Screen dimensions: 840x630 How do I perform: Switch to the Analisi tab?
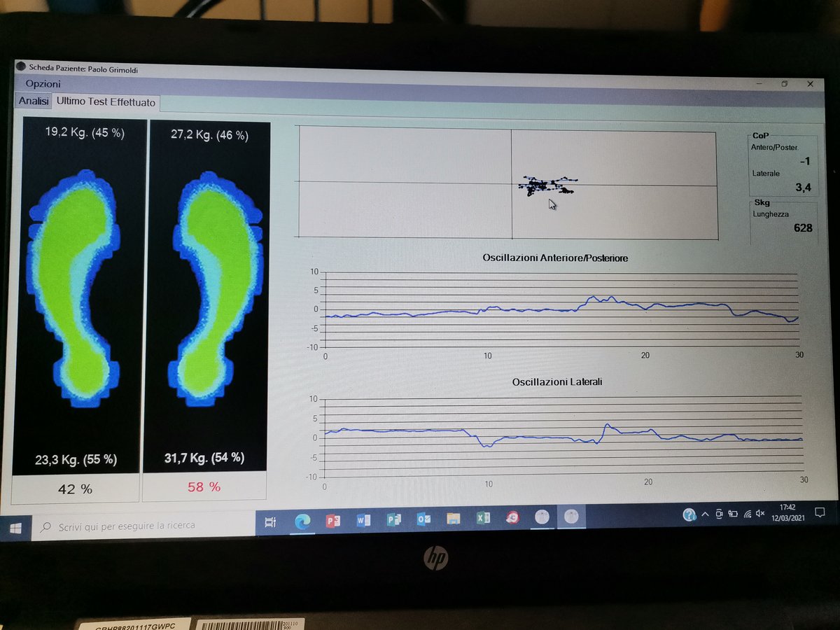click(34, 101)
